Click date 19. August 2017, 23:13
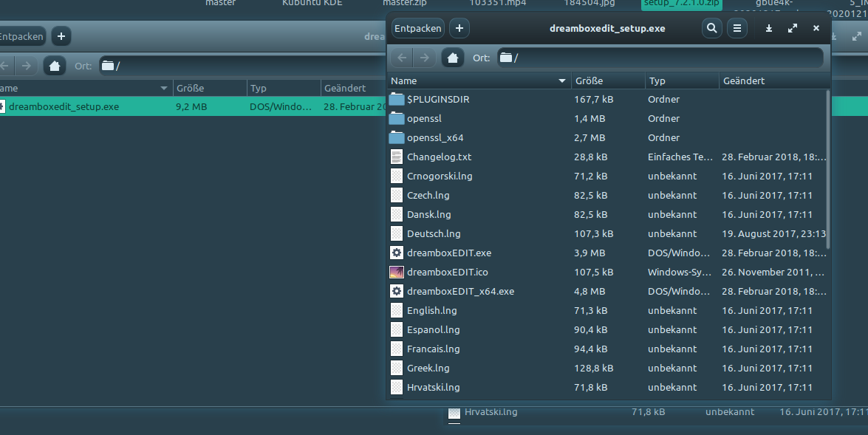The image size is (868, 435). tap(774, 233)
